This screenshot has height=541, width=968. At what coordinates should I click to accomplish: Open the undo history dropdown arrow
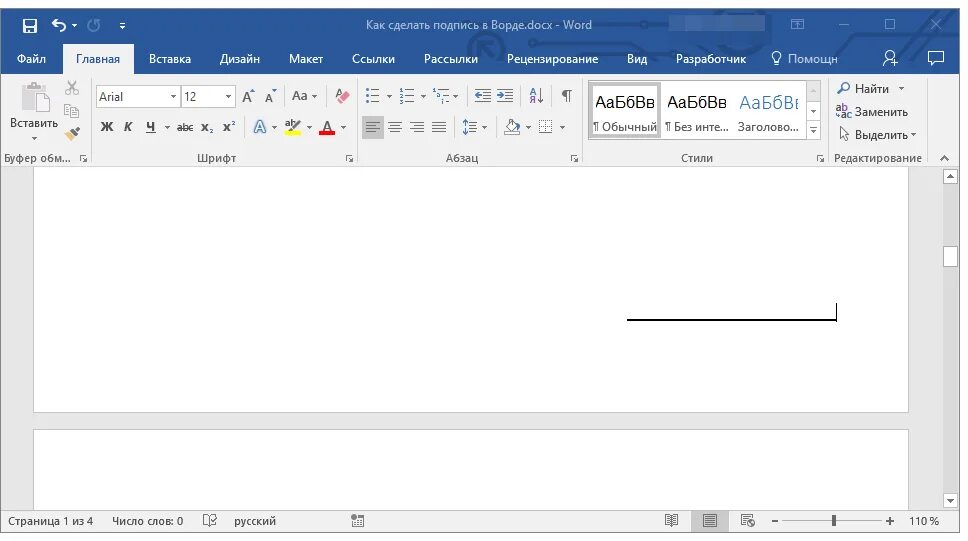(74, 25)
